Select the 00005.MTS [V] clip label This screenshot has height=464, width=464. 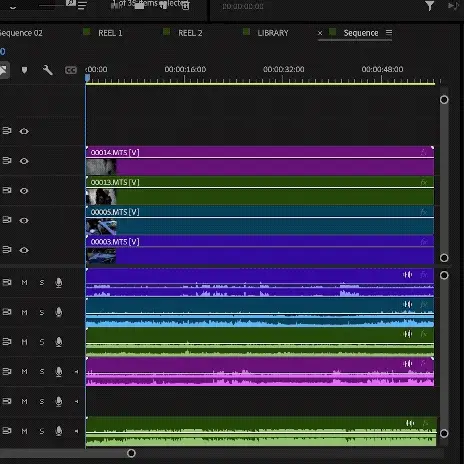pos(115,212)
